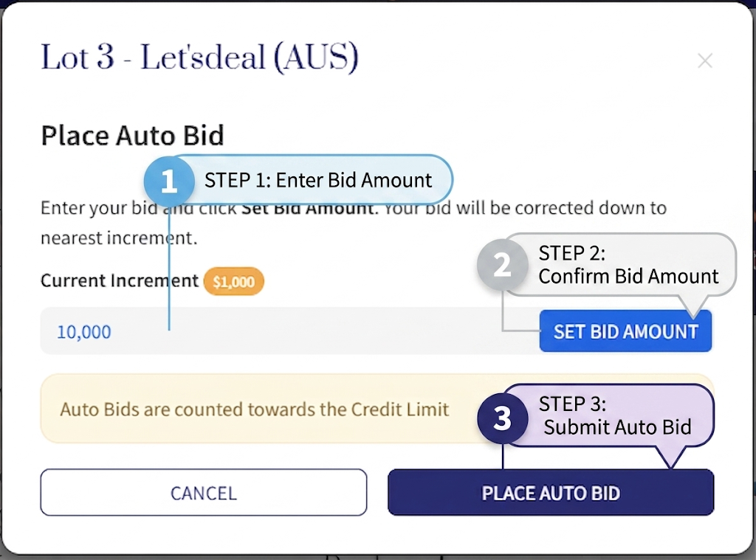Click the 'Lot 3 - Let'sdeal (AUS)' title
Screen dimensions: 756x560
click(x=199, y=58)
